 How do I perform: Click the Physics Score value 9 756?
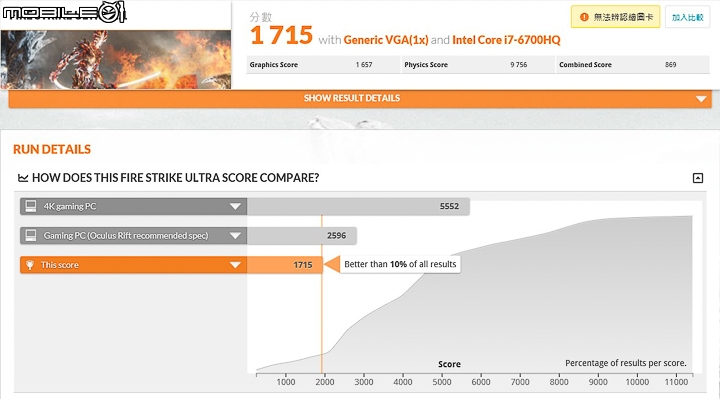518,65
